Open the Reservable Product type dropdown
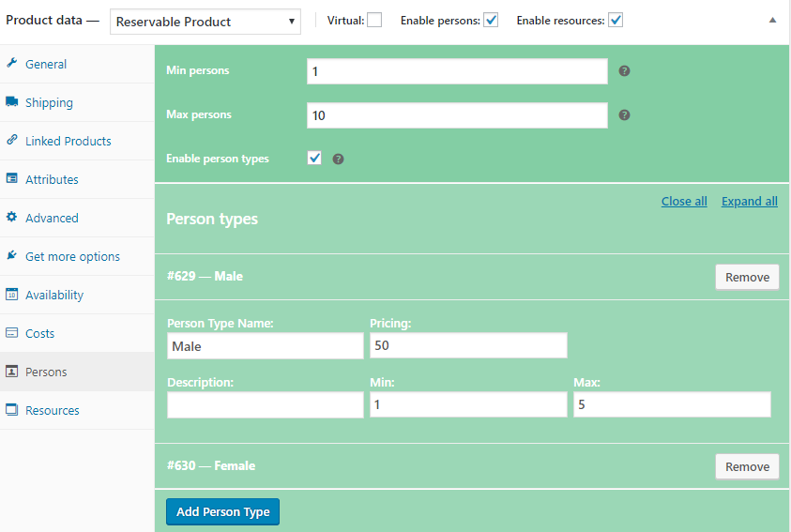 click(205, 22)
